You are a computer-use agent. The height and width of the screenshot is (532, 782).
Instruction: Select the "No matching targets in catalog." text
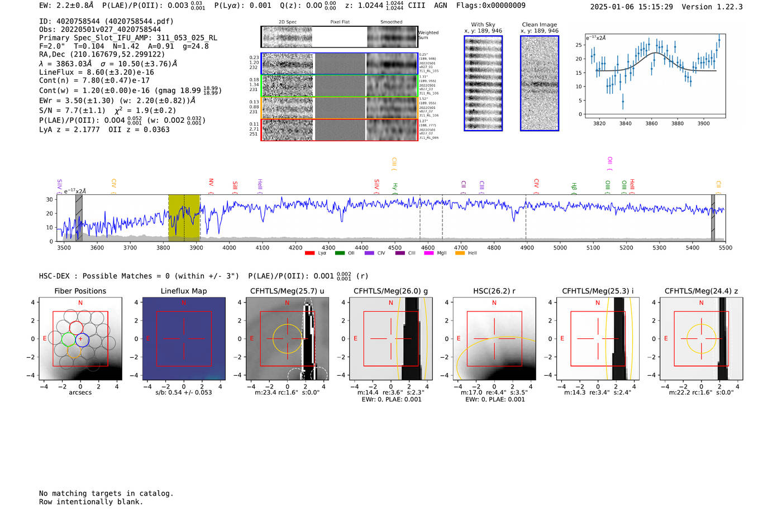coord(106,493)
